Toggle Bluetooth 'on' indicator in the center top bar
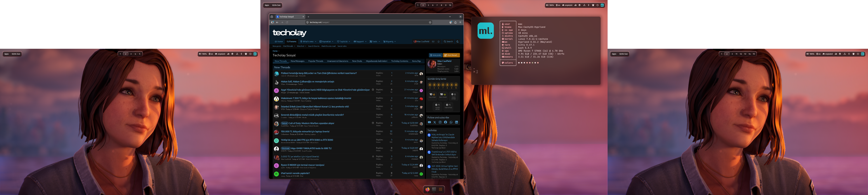 pyautogui.click(x=558, y=5)
